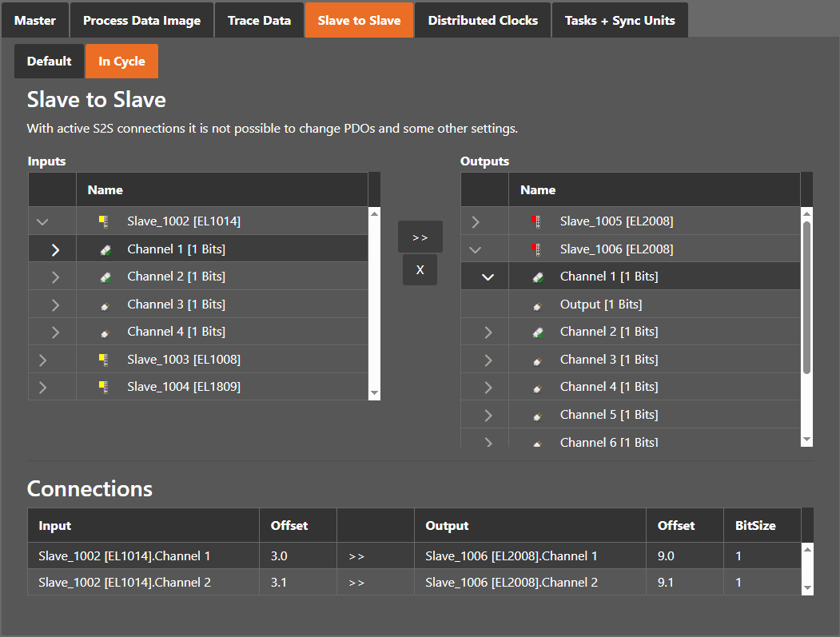The image size is (840, 637).
Task: Open the Default sub-tab
Action: [x=50, y=62]
